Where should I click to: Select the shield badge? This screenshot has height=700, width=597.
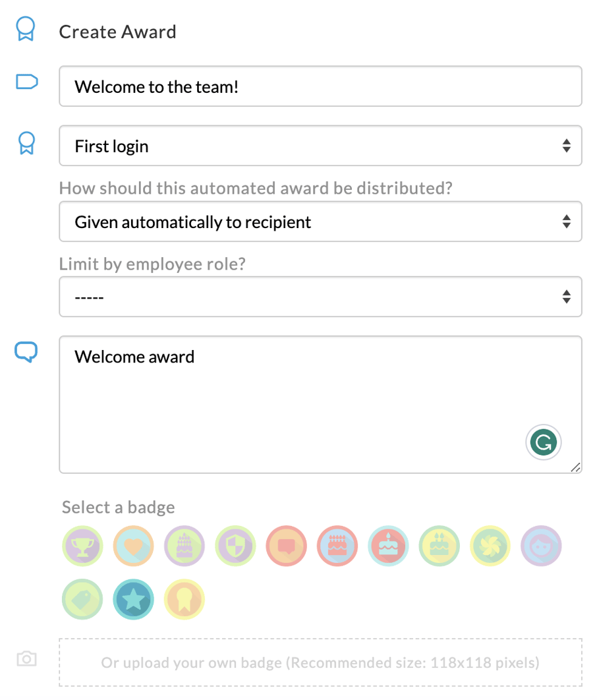pos(235,546)
